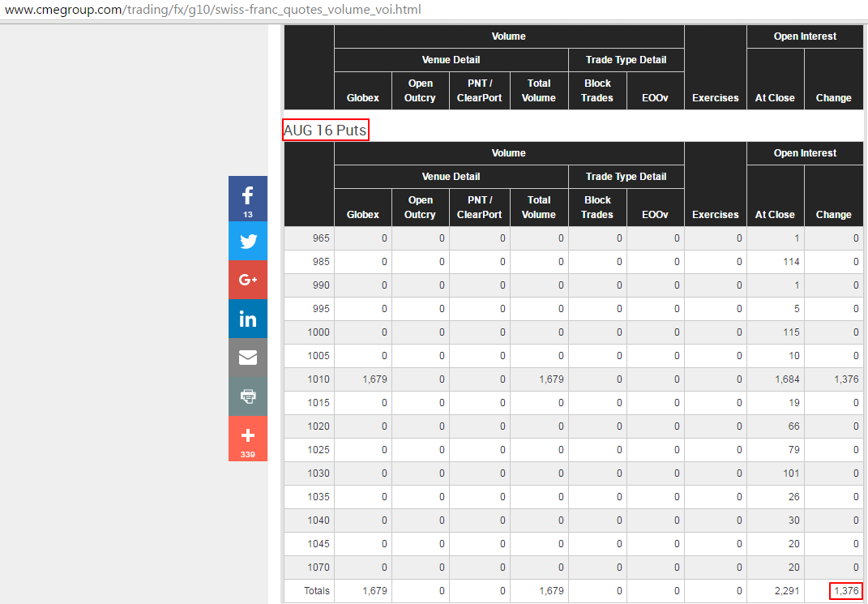
Task: Click Trade Type Detail header in Puts table
Action: click(626, 177)
